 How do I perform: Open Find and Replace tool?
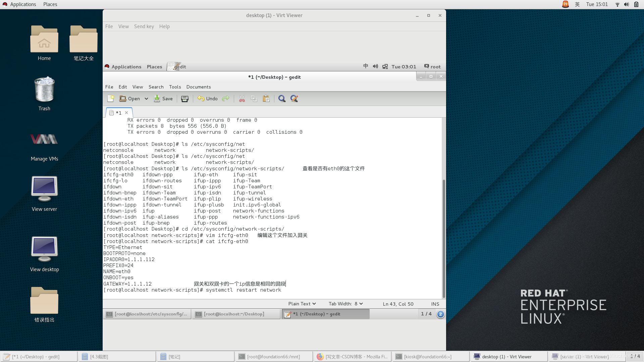click(294, 99)
